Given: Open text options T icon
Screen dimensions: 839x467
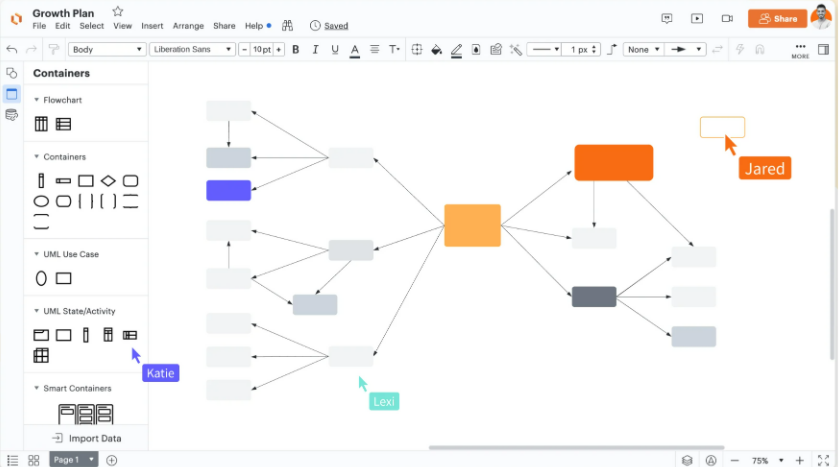Looking at the screenshot, I should point(394,50).
